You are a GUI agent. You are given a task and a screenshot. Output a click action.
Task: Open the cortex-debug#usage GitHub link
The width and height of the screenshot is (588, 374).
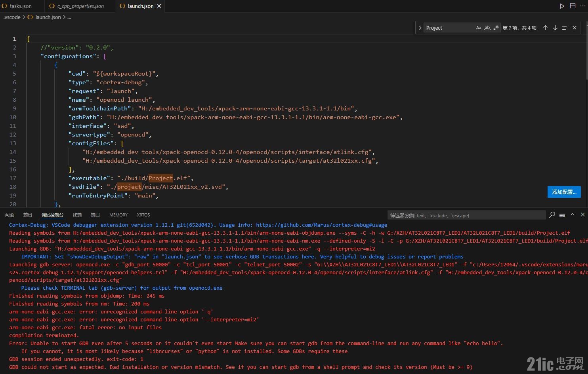click(x=321, y=225)
